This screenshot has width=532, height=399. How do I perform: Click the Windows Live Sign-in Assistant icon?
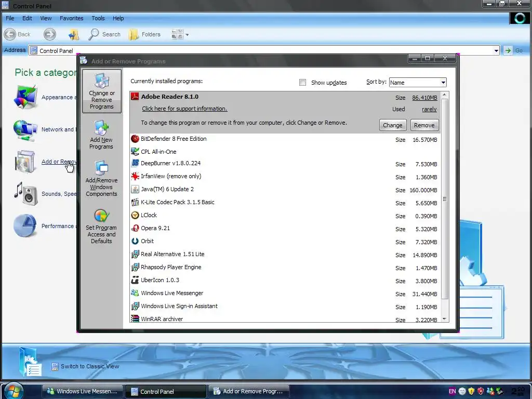135,306
